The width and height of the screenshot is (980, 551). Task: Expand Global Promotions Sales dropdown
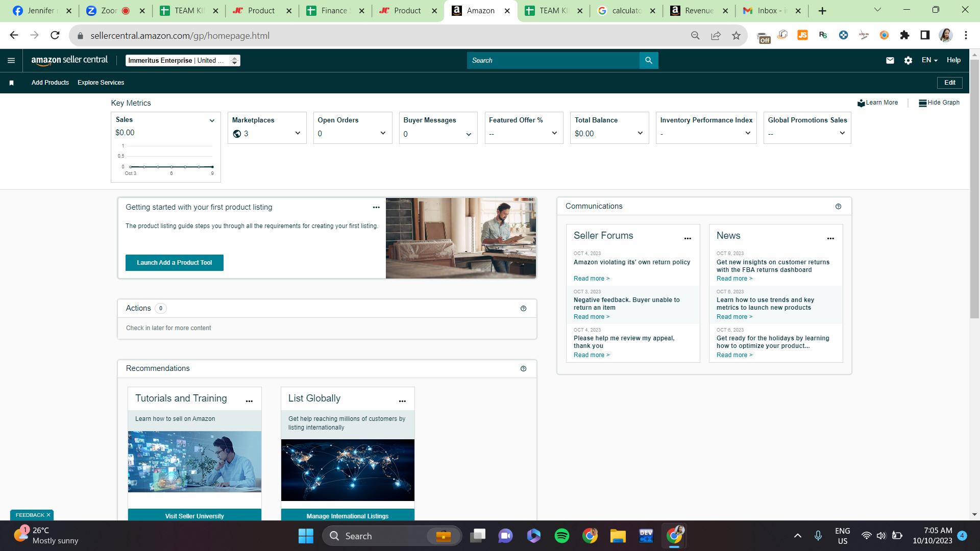(x=842, y=133)
